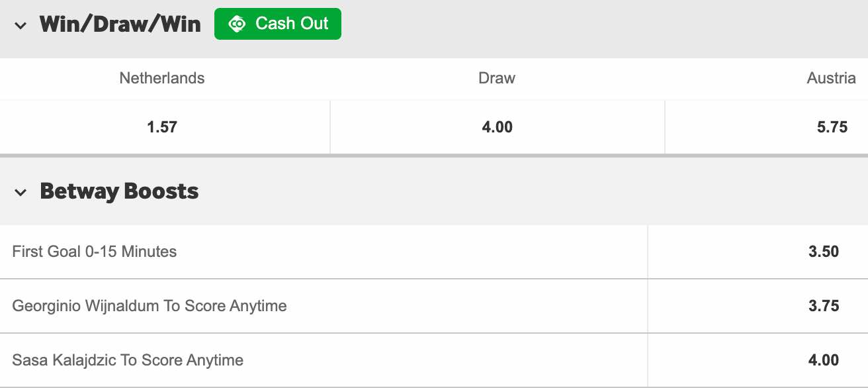
Task: Click the Cash Out circular icon
Action: pyautogui.click(x=236, y=24)
